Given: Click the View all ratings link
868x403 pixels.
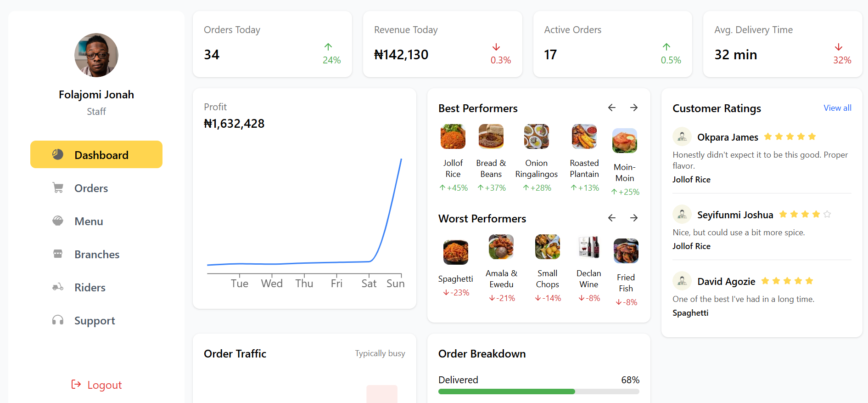Looking at the screenshot, I should pyautogui.click(x=837, y=108).
